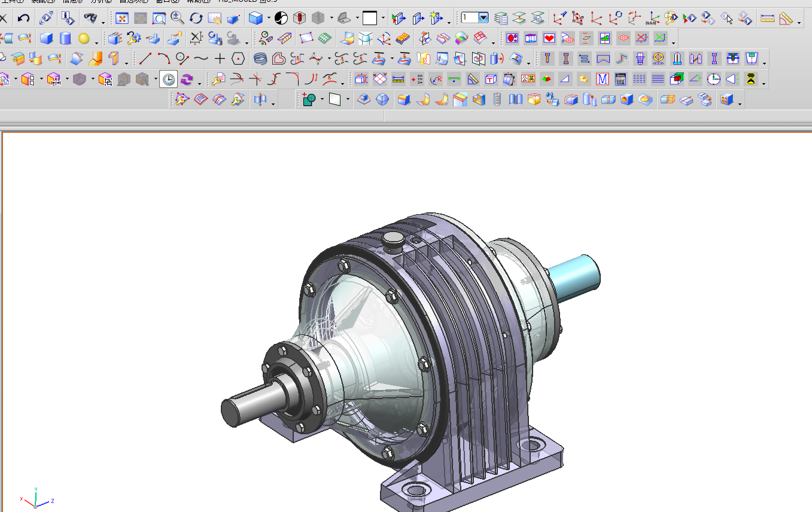Click the red letter M icon
This screenshot has height=512, width=812.
tap(603, 79)
